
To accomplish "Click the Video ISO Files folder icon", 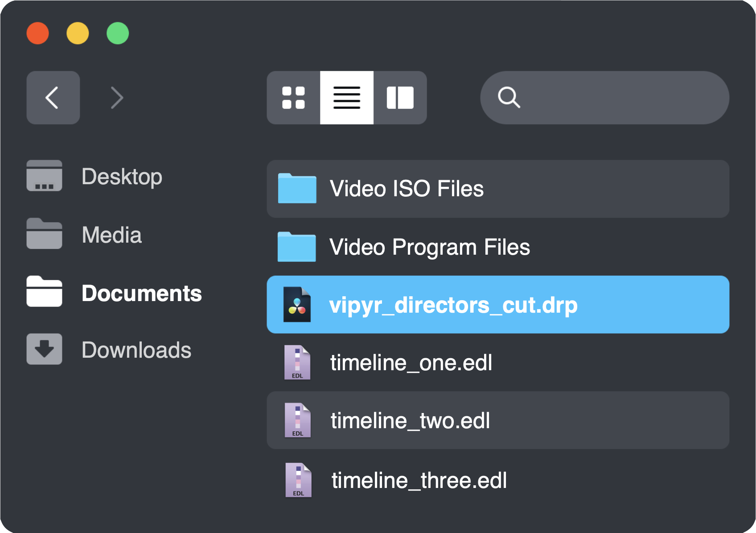I will coord(297,188).
